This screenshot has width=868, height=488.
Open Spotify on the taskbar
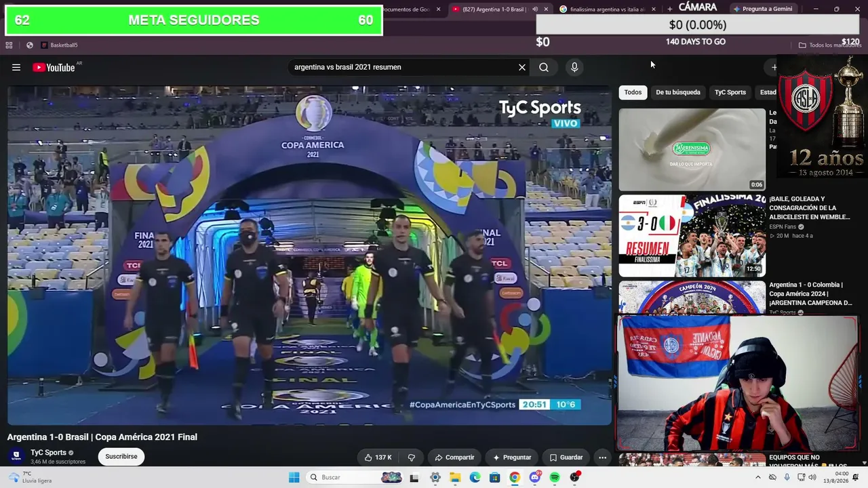coord(555,478)
